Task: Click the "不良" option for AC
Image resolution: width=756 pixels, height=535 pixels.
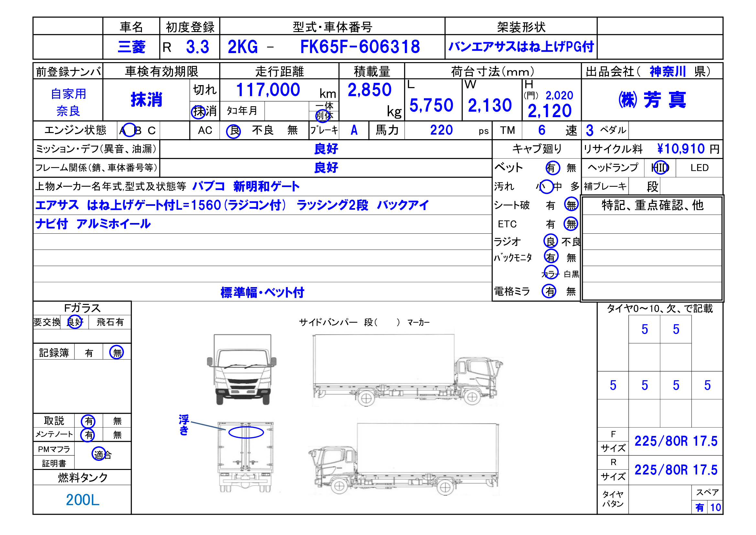Action: point(263,130)
